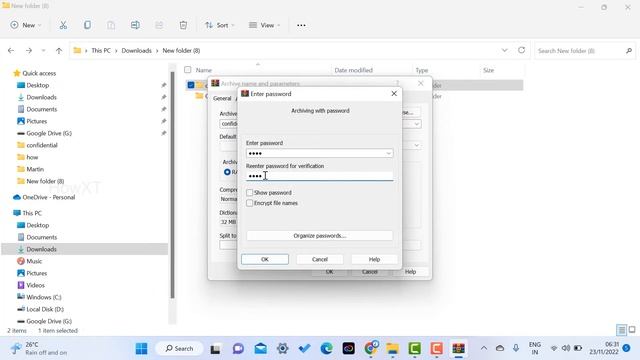Click the Rename icon in Explorer toolbar
The image size is (640, 360).
pyautogui.click(x=135, y=25)
